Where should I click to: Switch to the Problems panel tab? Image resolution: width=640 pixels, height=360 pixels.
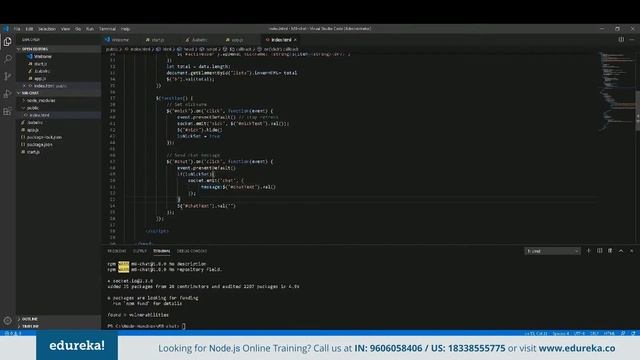pos(117,251)
